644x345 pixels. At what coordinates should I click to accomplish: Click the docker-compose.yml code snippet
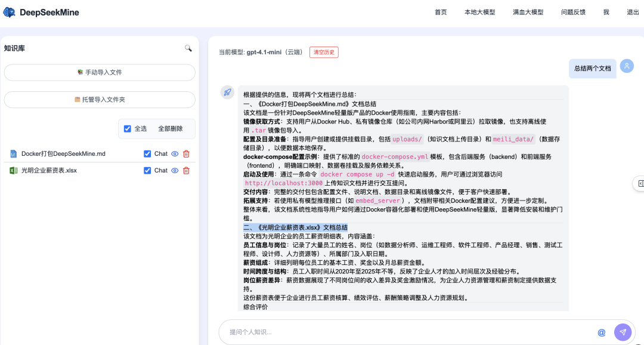pos(395,156)
